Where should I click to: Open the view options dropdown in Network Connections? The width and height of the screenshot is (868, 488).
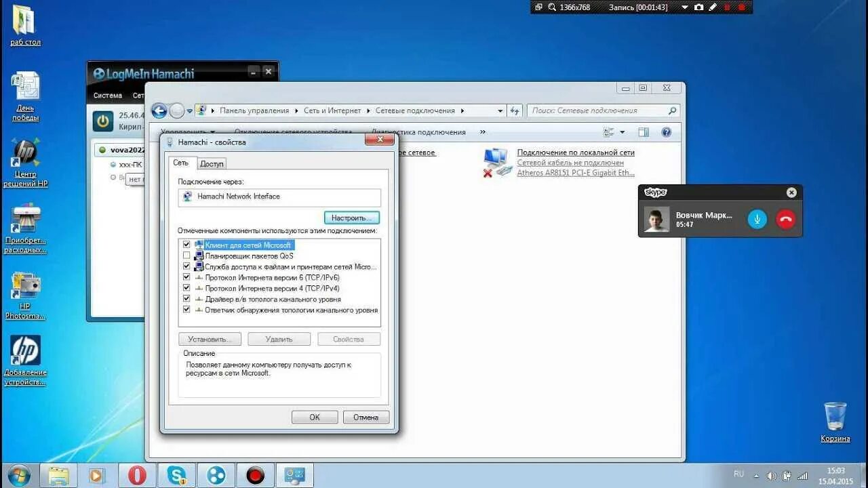pos(622,132)
